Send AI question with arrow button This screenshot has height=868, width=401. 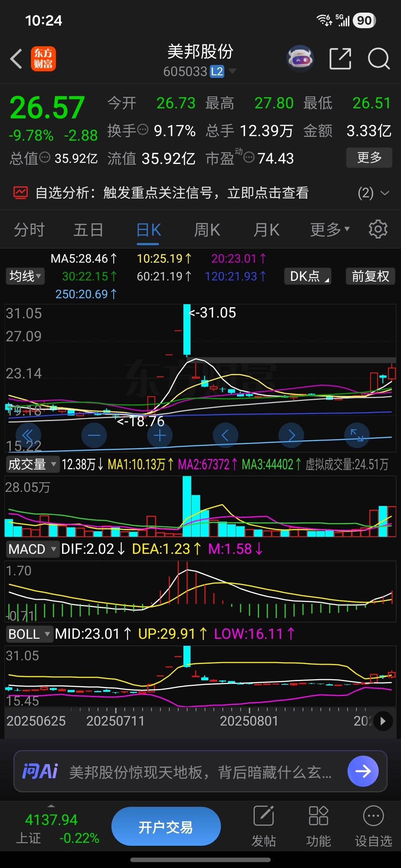click(x=363, y=771)
